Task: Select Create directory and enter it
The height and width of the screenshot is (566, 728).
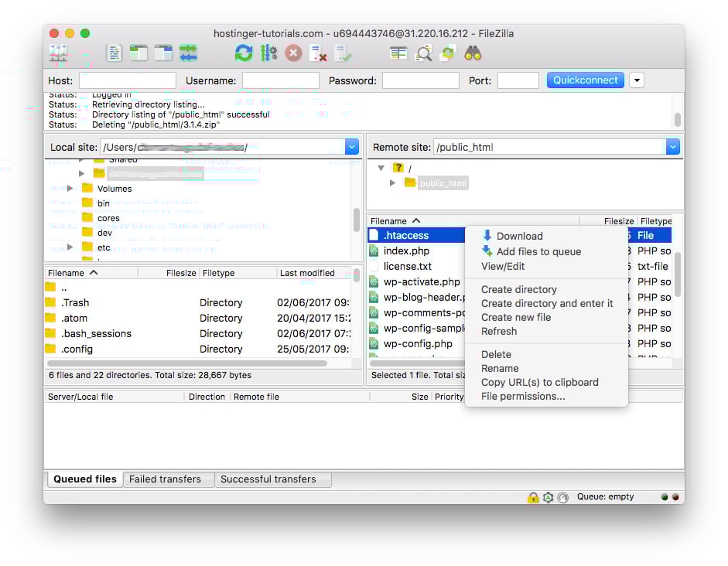Action: pos(546,303)
